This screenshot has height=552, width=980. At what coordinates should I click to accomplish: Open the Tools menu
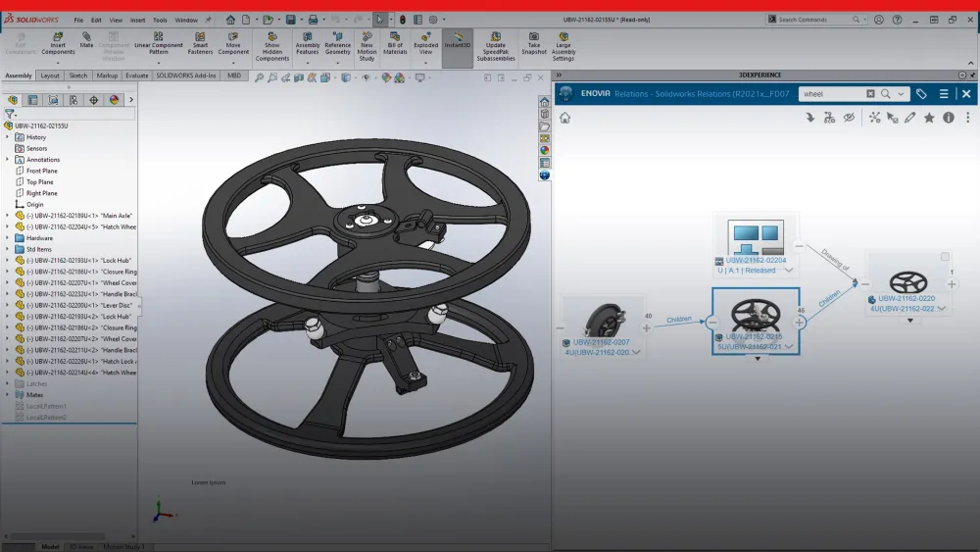pos(160,20)
